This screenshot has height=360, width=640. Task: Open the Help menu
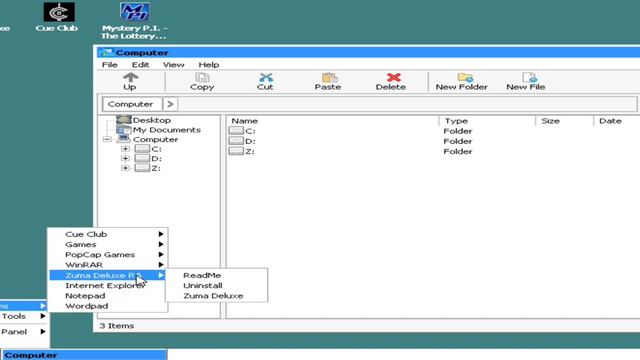[x=209, y=65]
